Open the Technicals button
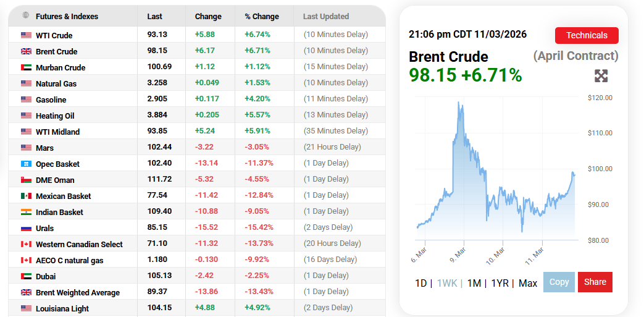 tap(586, 35)
